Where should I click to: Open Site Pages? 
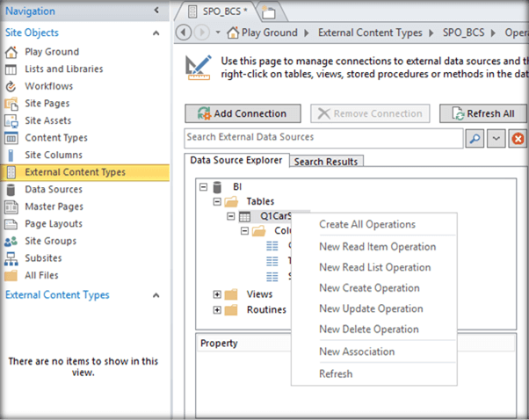pos(47,103)
